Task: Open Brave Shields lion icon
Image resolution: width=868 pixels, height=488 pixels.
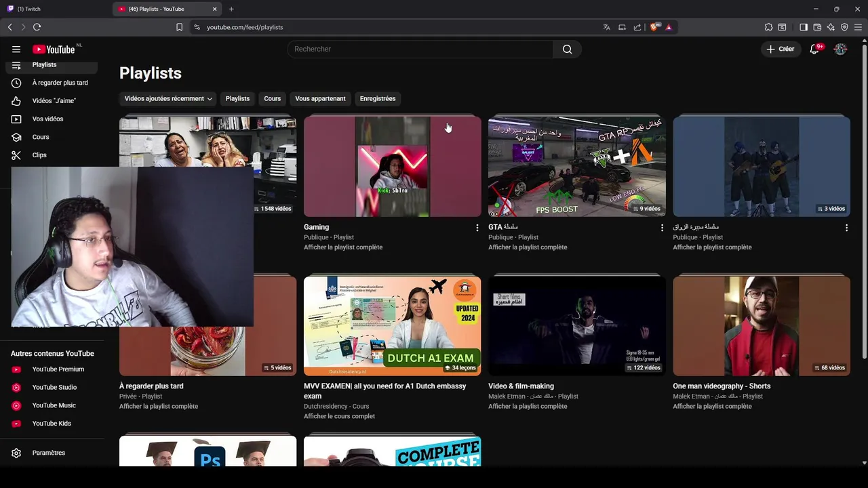Action: coord(654,27)
